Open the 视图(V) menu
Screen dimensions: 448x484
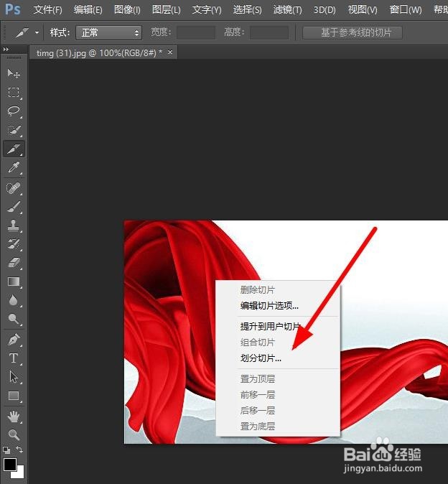363,10
